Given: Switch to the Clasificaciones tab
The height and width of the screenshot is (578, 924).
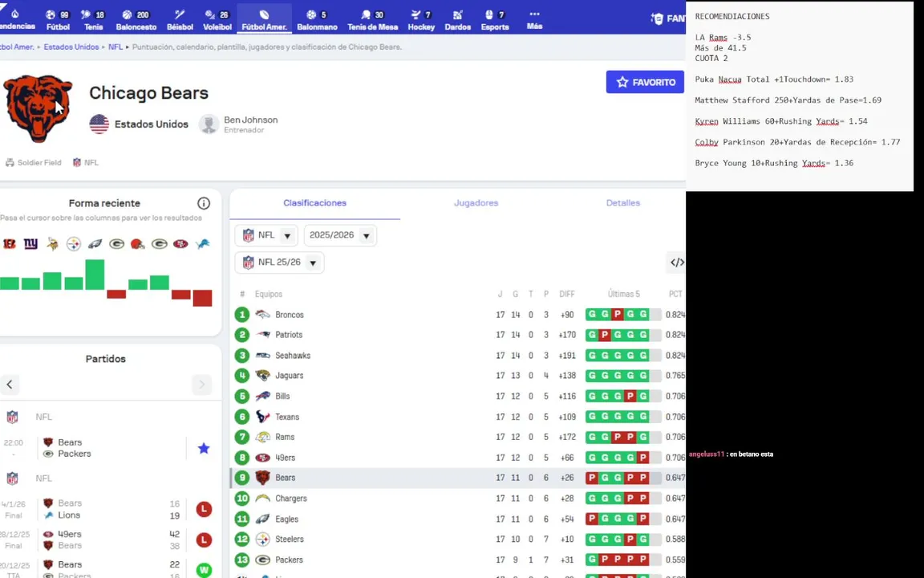Looking at the screenshot, I should pos(314,203).
